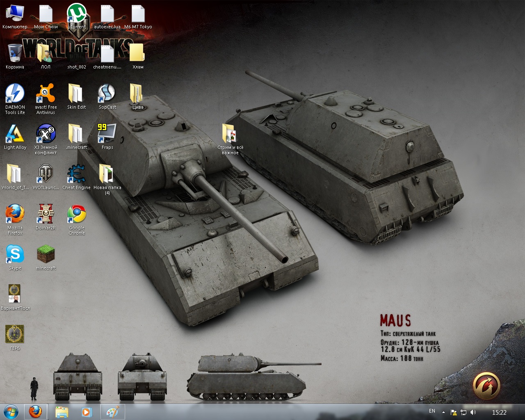Open the network tray icon
Screen dimensions: 525x420
click(463, 412)
